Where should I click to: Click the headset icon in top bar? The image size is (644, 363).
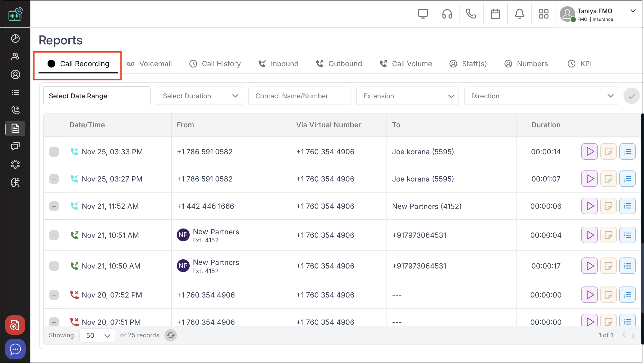pos(447,14)
